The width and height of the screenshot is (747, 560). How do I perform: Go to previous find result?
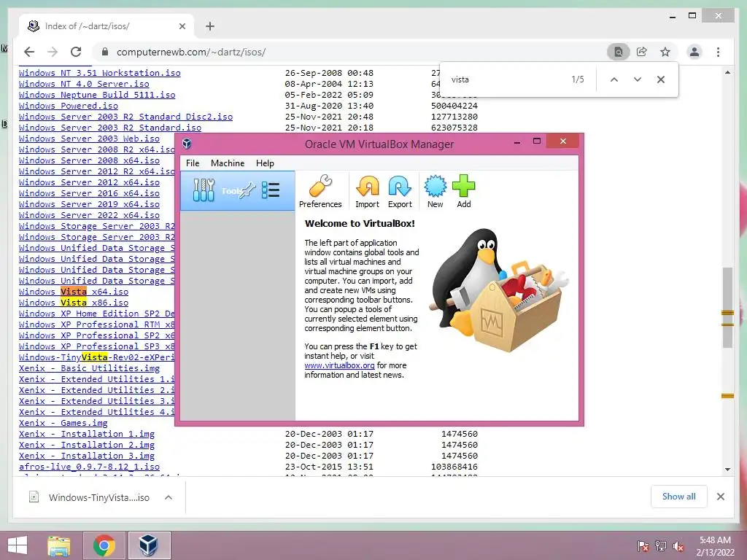[614, 79]
